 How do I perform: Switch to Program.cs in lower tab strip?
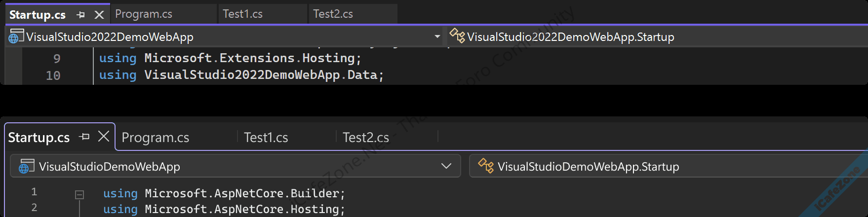(156, 138)
